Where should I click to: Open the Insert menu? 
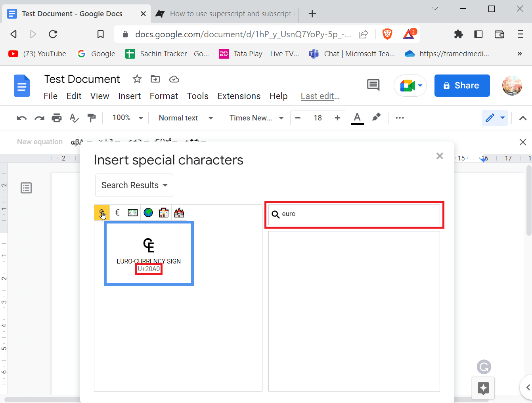pyautogui.click(x=130, y=96)
